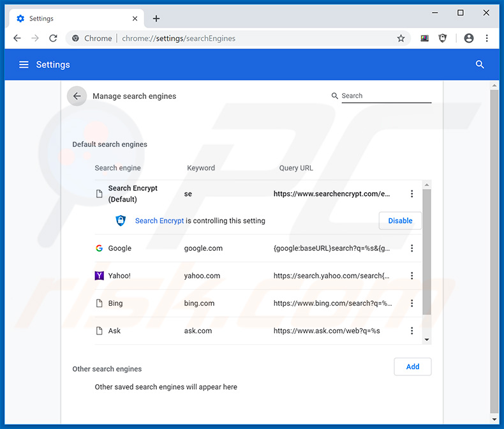
Task: Close the Settings tab
Action: coord(135,19)
